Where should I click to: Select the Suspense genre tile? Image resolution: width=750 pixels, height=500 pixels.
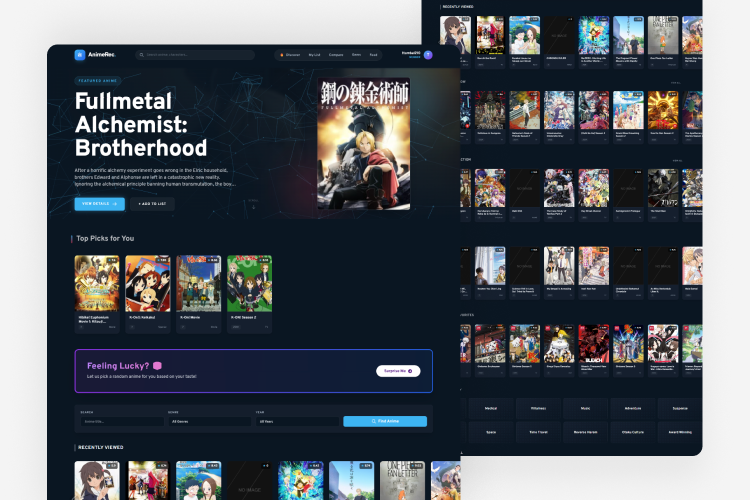[680, 408]
